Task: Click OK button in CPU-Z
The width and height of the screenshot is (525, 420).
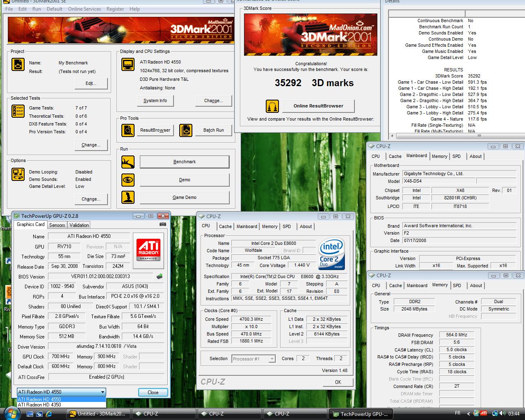Action: point(338,382)
